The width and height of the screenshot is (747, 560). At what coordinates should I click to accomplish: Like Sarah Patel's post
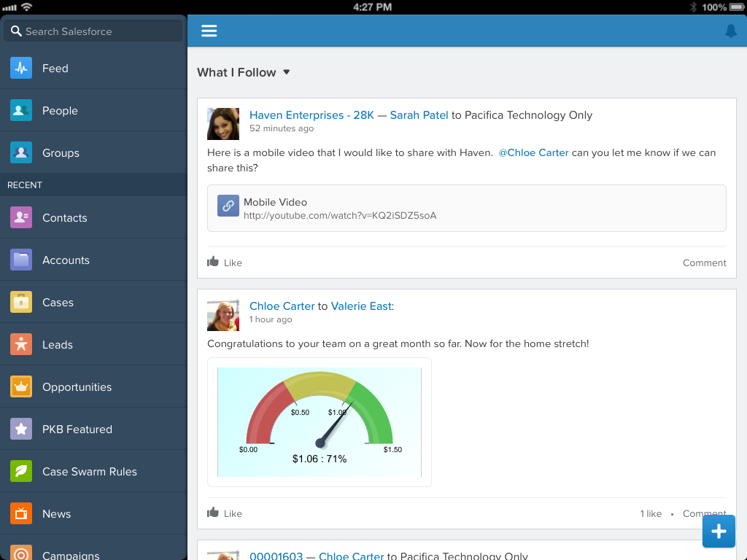pyautogui.click(x=225, y=262)
